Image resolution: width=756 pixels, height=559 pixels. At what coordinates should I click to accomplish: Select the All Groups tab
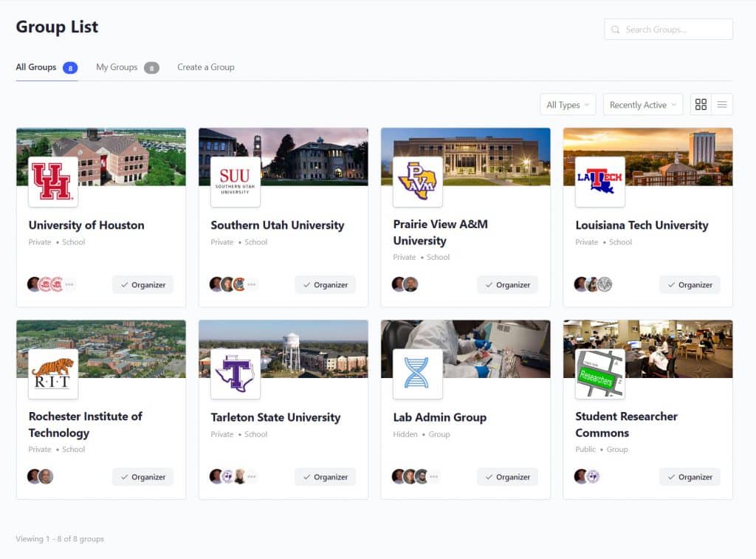point(47,67)
